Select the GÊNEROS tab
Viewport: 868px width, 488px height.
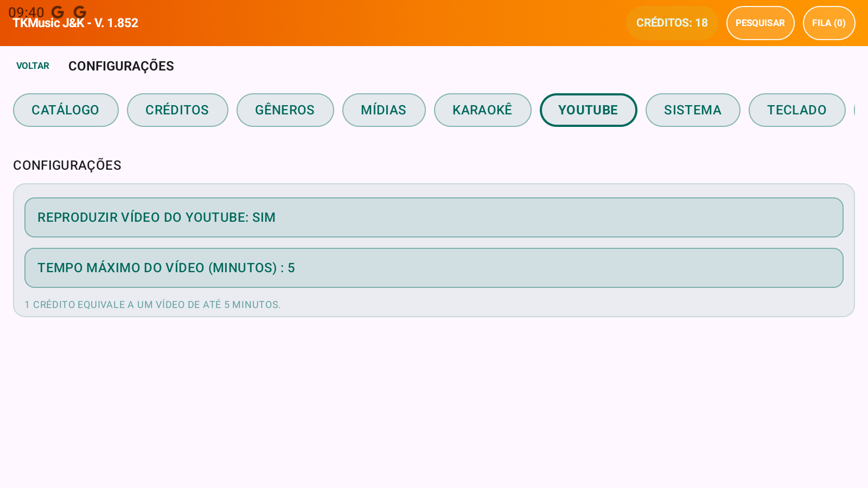(x=285, y=110)
